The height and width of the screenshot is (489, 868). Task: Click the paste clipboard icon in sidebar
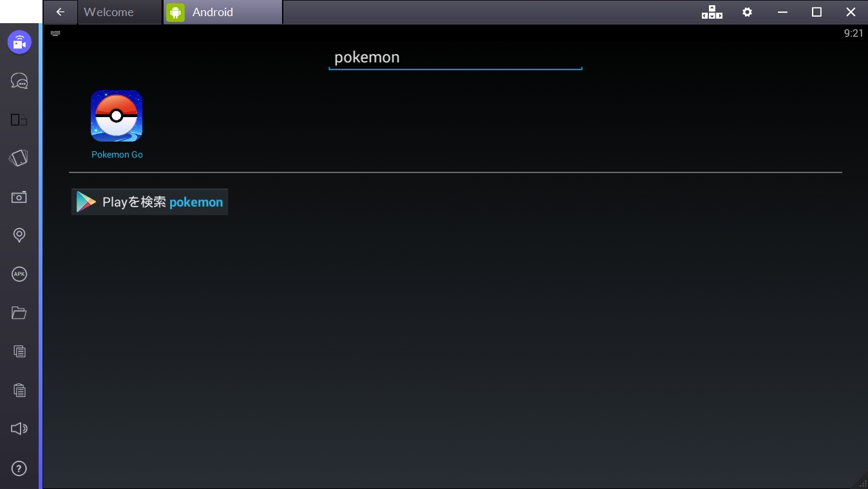(19, 390)
